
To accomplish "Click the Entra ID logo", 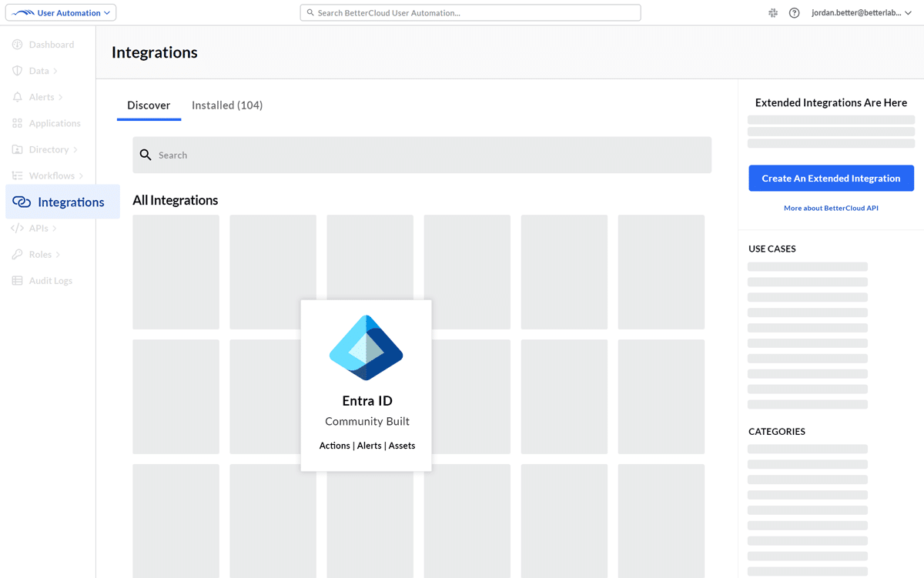I will (x=367, y=348).
